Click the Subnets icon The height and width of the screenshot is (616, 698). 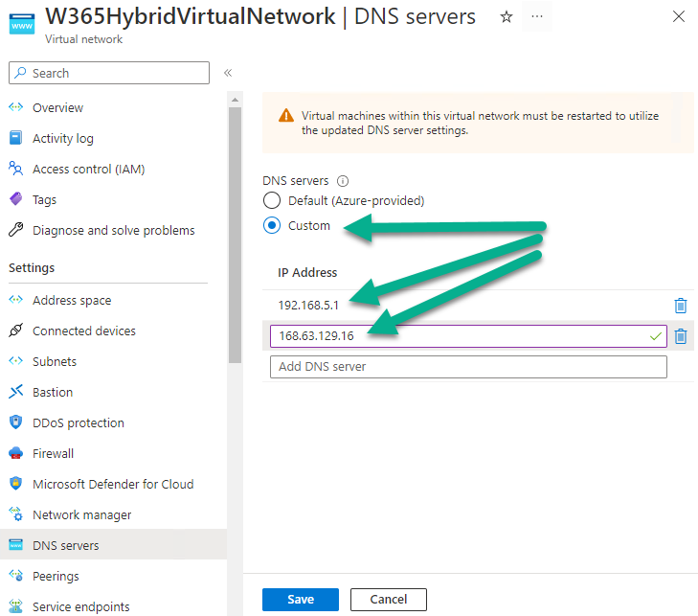point(16,361)
